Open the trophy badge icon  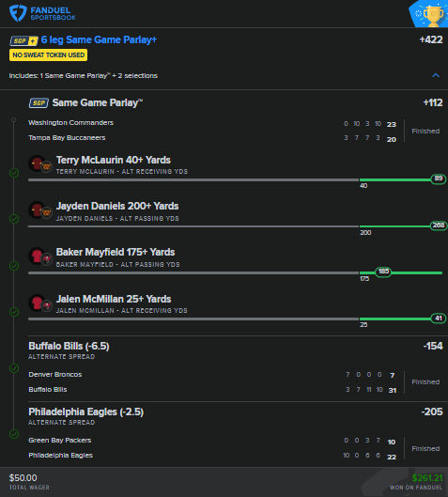[429, 14]
